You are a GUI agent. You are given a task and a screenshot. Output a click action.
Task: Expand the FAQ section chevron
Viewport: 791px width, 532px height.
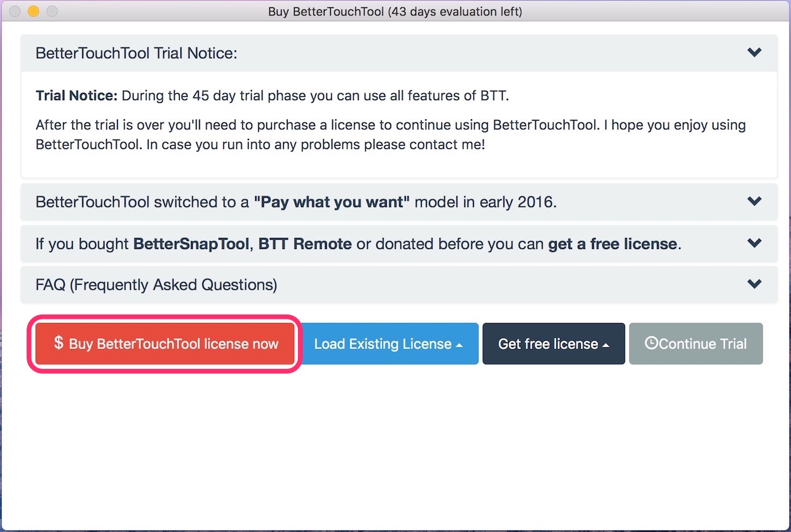point(754,284)
